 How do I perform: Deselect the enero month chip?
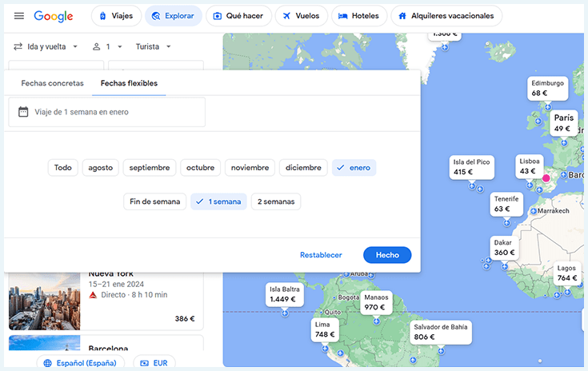[354, 168]
